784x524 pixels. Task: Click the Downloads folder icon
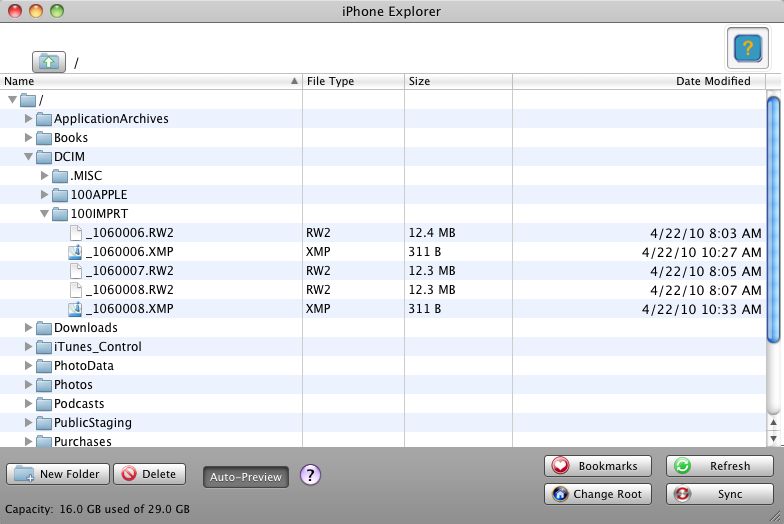pos(44,328)
